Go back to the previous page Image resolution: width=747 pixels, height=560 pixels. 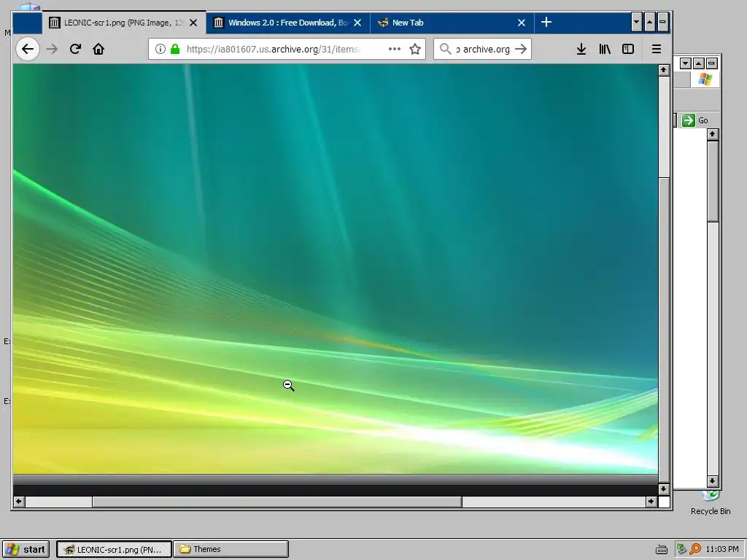click(28, 49)
